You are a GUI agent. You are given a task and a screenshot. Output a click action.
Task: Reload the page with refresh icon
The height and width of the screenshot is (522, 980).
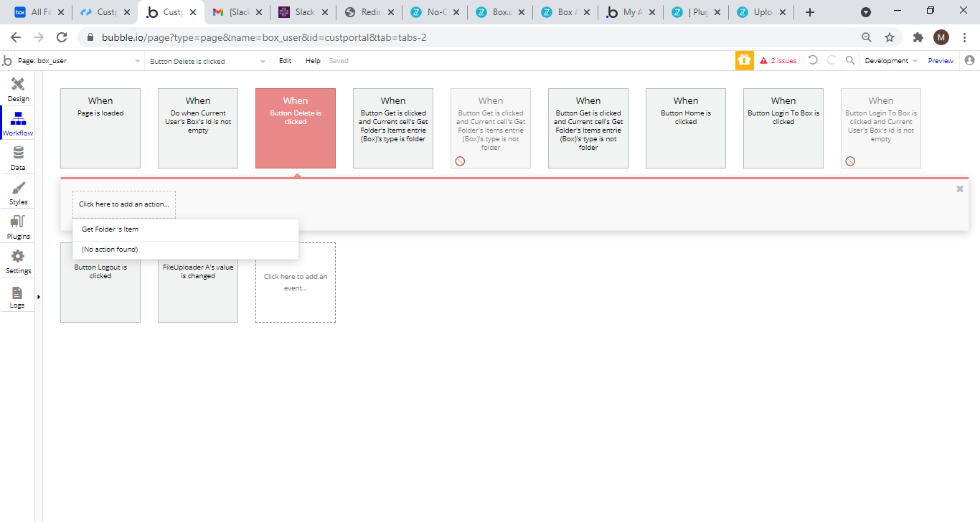point(62,37)
